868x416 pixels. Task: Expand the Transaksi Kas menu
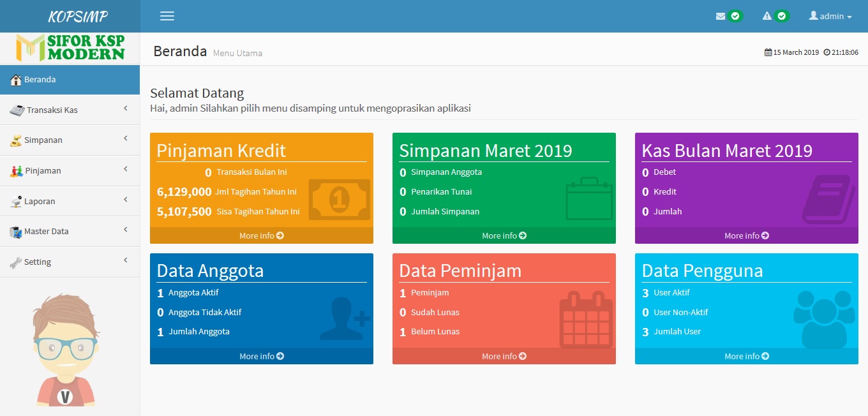click(70, 110)
